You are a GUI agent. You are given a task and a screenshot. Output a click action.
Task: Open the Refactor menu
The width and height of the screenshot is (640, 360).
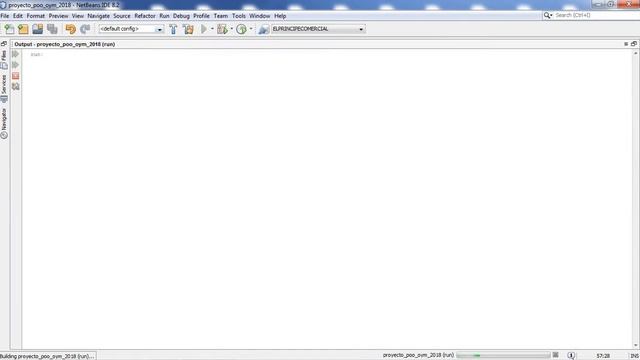(145, 16)
